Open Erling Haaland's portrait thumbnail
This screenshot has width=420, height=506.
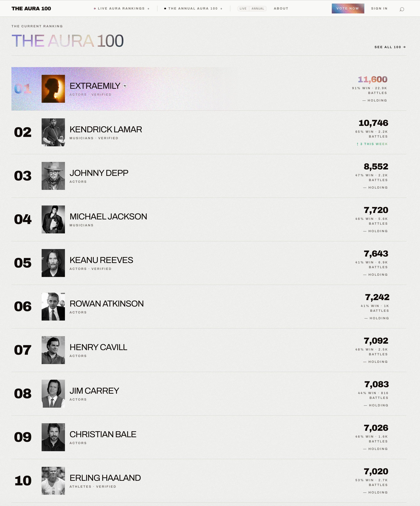pos(53,481)
